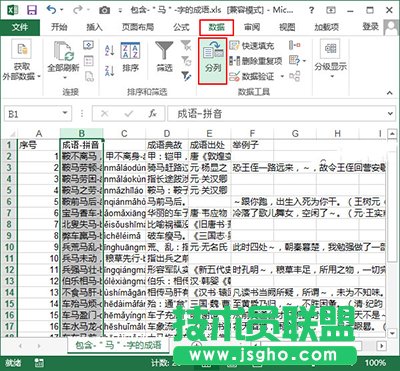Open the Data Validation dropdown arrow
This screenshot has height=371, width=400.
(282, 77)
